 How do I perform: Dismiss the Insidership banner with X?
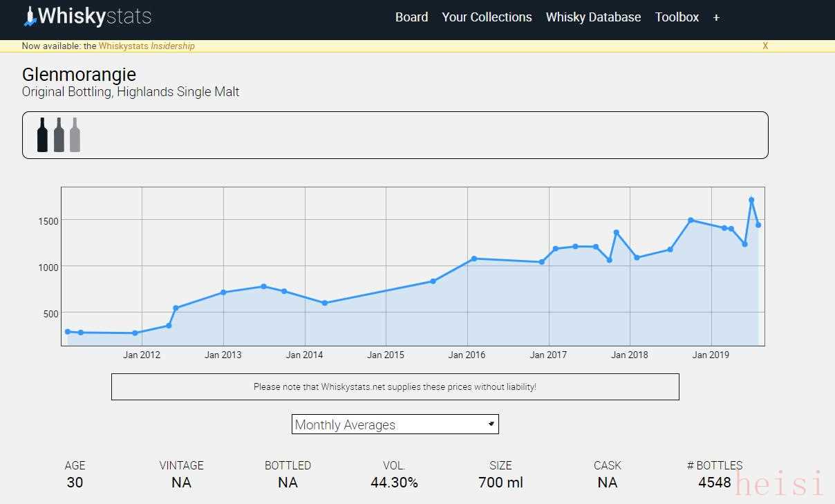coord(765,46)
